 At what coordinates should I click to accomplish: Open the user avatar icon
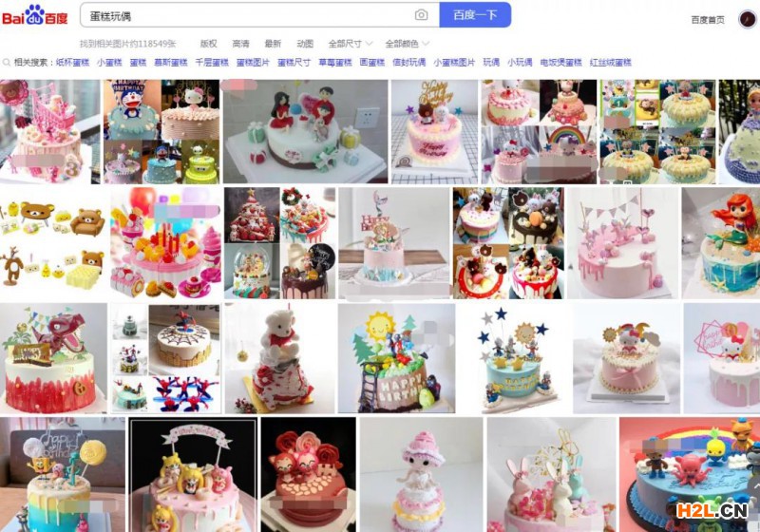pos(747,19)
